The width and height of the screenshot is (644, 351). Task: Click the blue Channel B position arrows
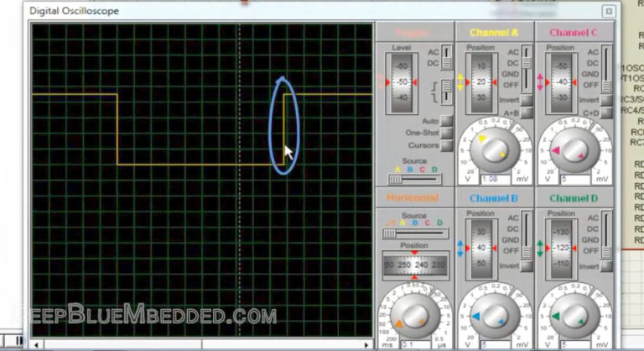pyautogui.click(x=460, y=249)
